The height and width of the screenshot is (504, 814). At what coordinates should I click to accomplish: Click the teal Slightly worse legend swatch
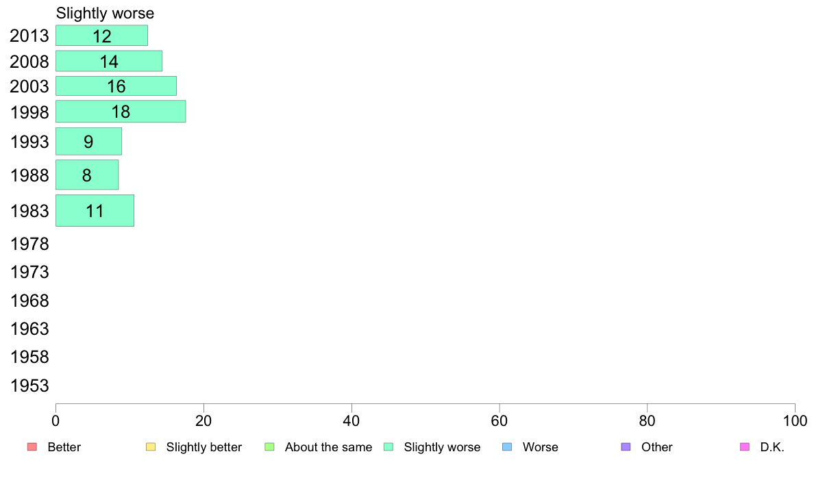coord(388,447)
